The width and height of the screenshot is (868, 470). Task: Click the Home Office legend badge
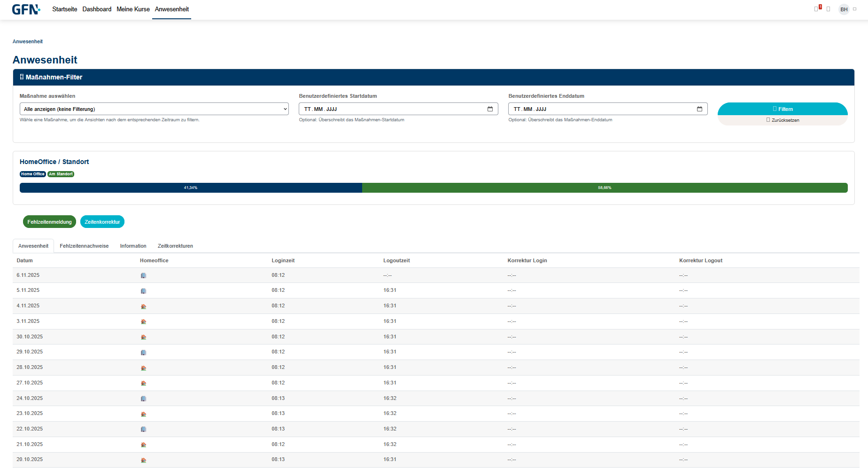pyautogui.click(x=32, y=174)
